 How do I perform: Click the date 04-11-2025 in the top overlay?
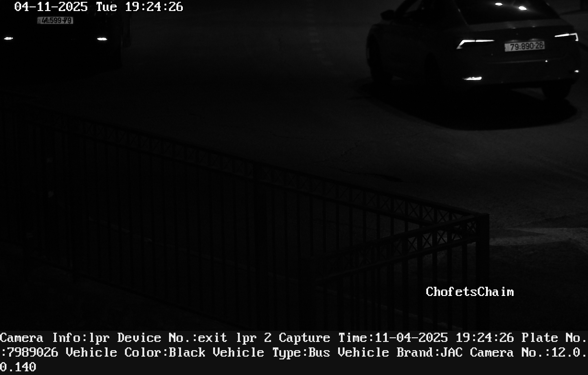51,7
